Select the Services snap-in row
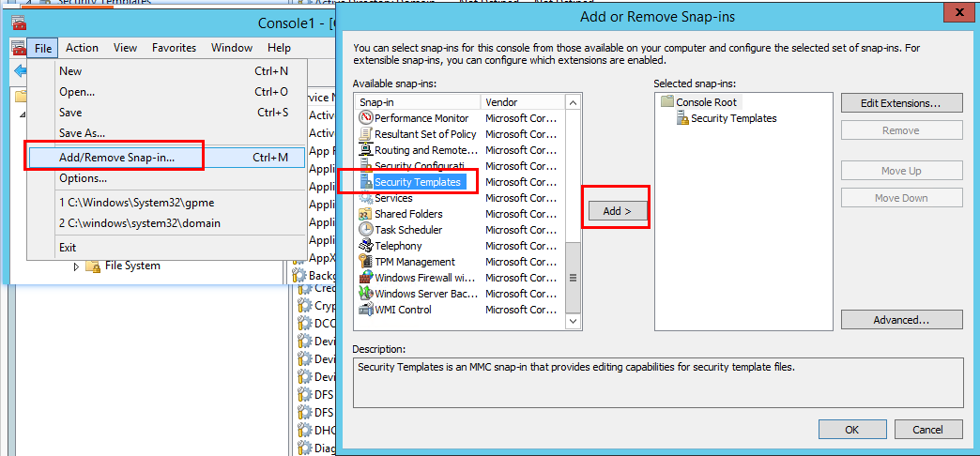This screenshot has height=456, width=980. tap(459, 197)
